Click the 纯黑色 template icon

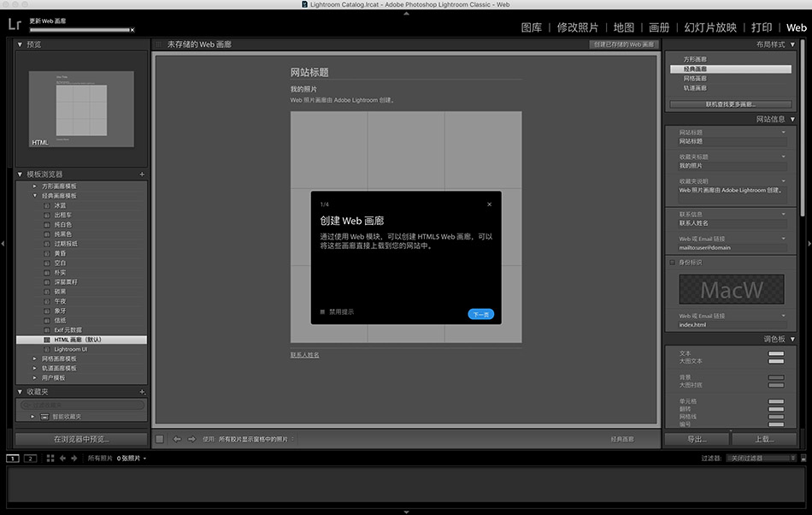(47, 234)
